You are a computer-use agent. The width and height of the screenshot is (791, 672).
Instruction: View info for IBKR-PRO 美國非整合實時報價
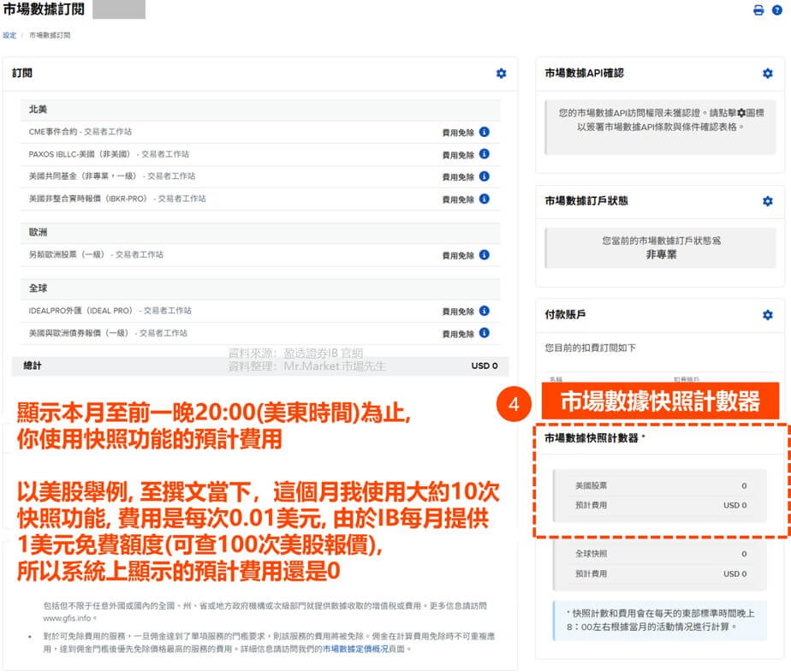[x=485, y=198]
